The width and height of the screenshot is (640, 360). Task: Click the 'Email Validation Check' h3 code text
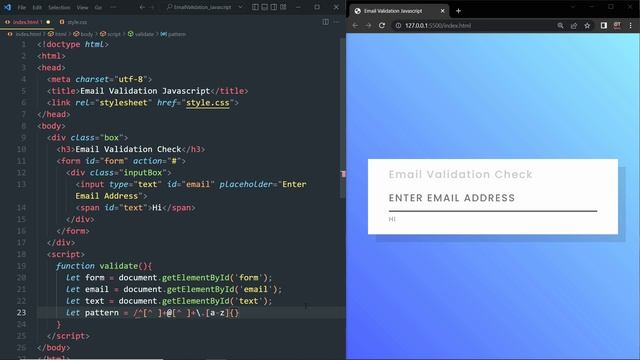point(128,149)
